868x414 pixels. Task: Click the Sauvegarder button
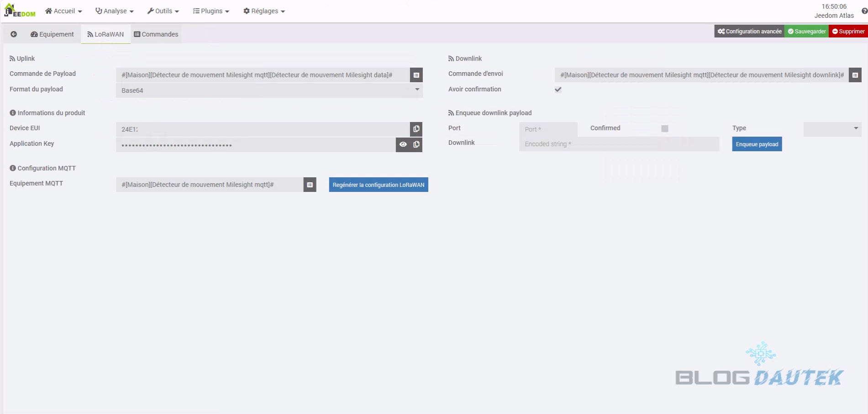[806, 32]
